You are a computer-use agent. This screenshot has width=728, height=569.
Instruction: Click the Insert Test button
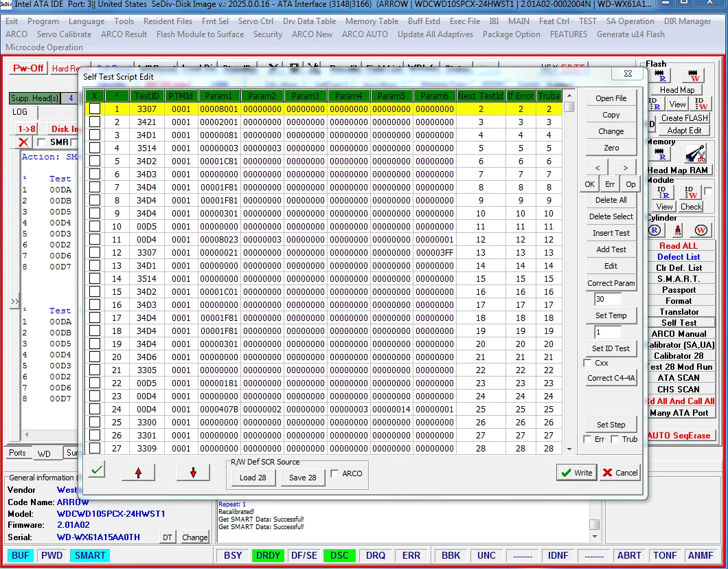pyautogui.click(x=611, y=233)
